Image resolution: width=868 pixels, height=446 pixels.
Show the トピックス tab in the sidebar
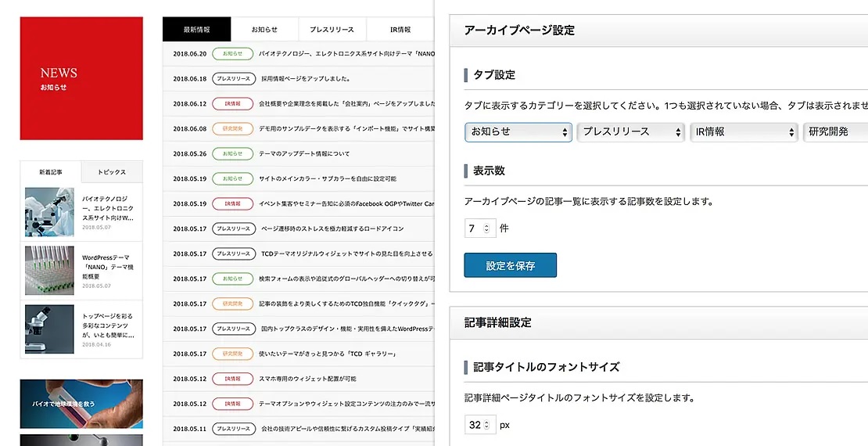click(x=113, y=172)
